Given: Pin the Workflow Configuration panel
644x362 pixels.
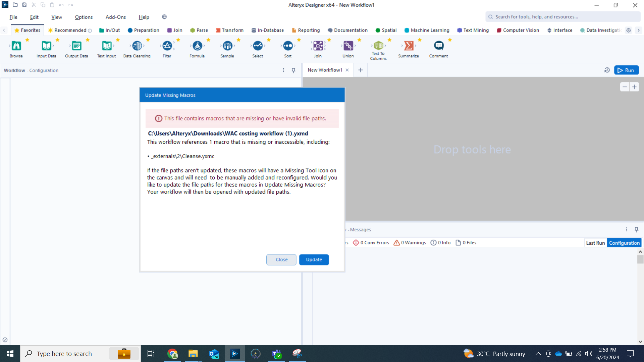Looking at the screenshot, I should coord(293,70).
